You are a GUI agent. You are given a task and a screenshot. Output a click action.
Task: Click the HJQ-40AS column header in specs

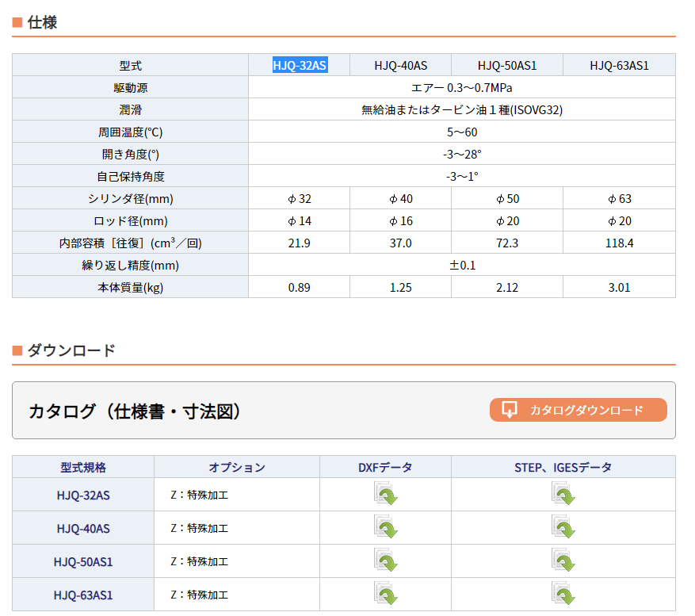tap(400, 65)
